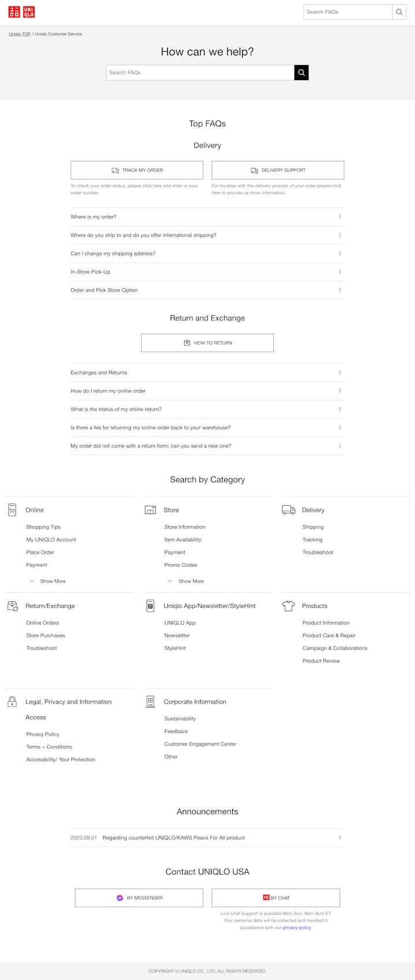Click the Corporate Information building icon
The image size is (415, 980).
click(150, 702)
